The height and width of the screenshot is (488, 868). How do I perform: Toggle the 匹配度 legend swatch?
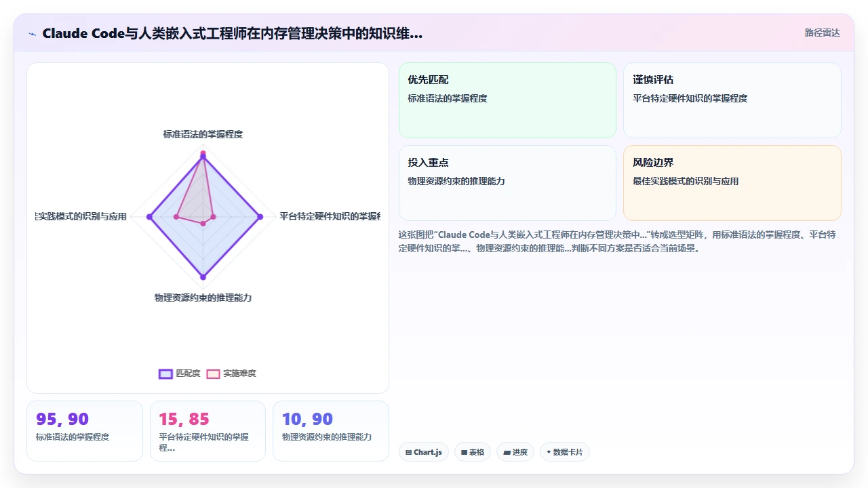click(x=165, y=373)
